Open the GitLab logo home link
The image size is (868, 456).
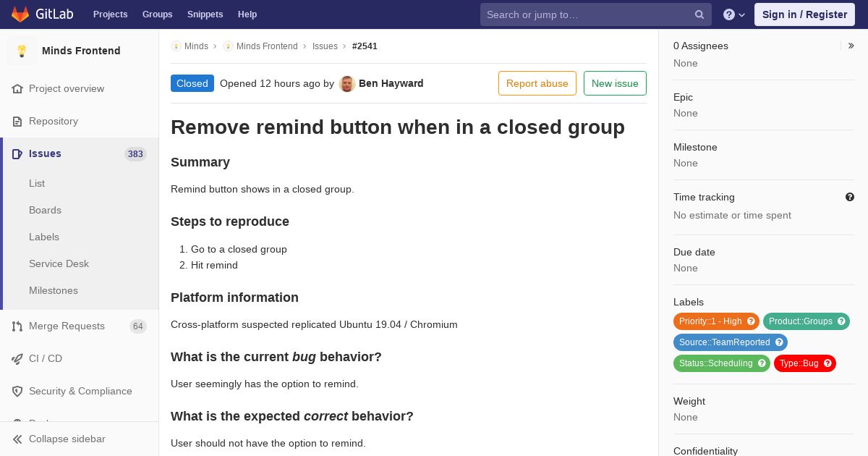[42, 14]
